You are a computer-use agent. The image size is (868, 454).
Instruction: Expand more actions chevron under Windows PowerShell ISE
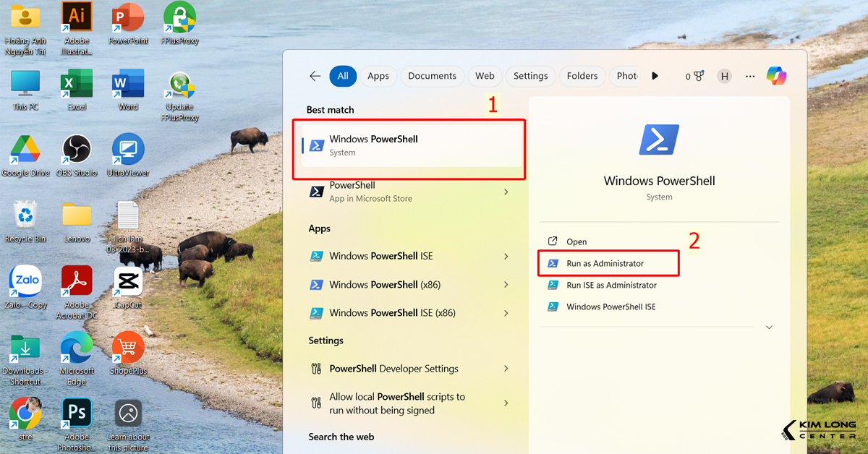pos(769,327)
